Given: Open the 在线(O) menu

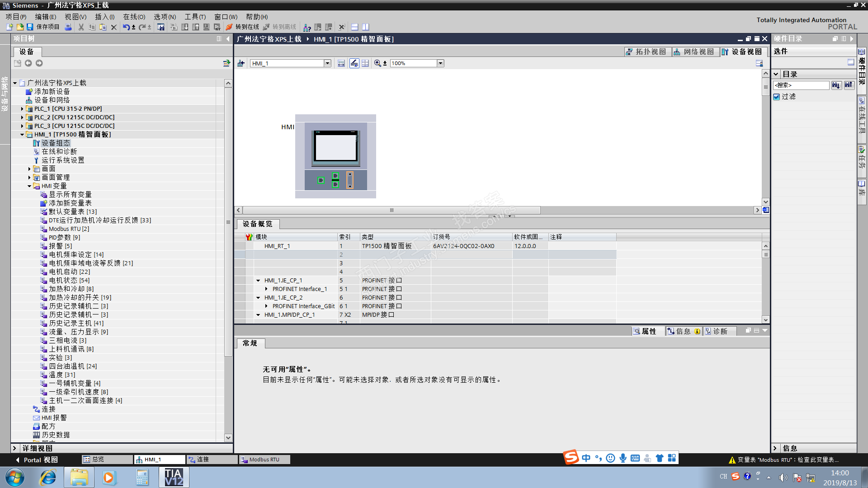Looking at the screenshot, I should [x=134, y=17].
